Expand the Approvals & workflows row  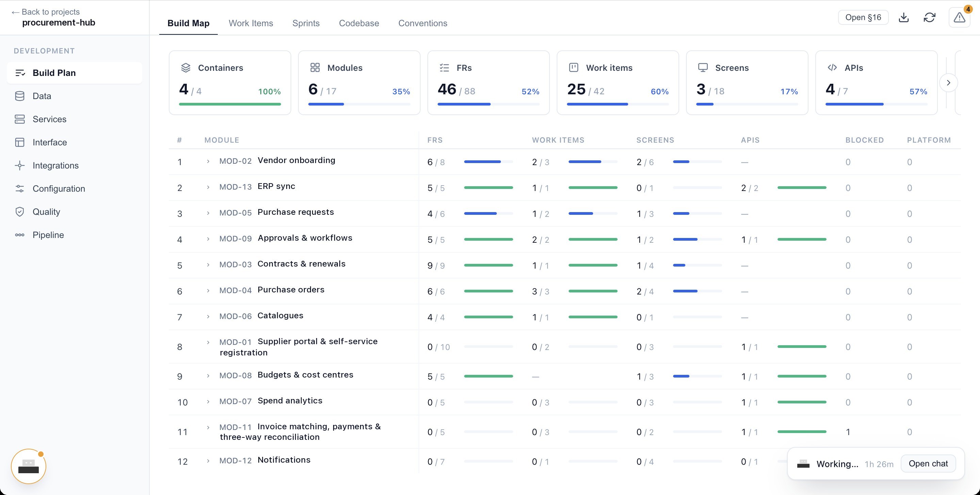click(x=208, y=239)
